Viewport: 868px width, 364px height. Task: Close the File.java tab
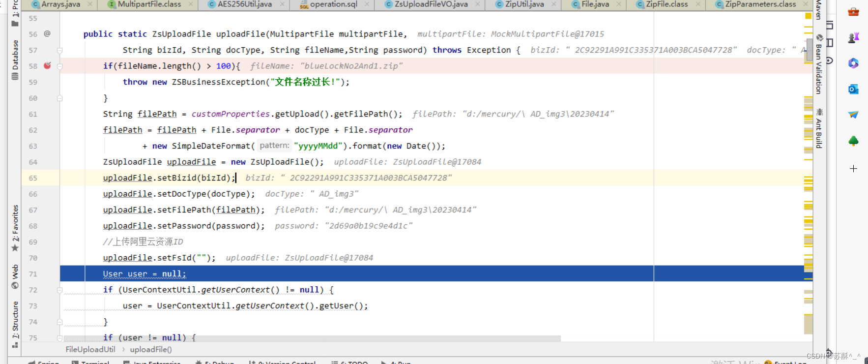(619, 4)
